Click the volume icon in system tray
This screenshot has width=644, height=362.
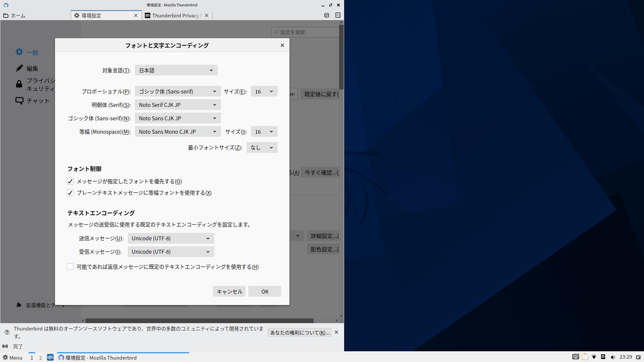pyautogui.click(x=613, y=357)
